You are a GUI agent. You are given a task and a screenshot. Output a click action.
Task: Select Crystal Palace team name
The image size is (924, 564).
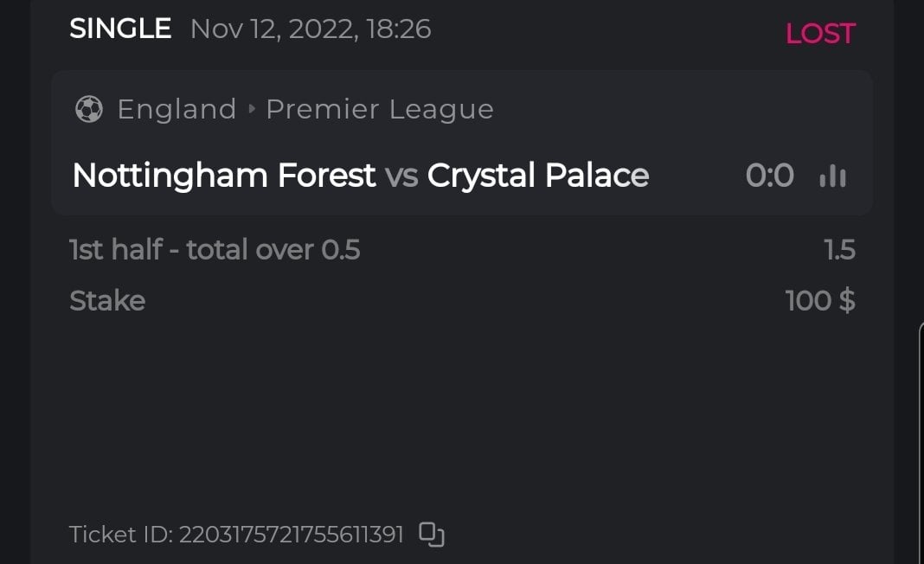click(x=537, y=176)
